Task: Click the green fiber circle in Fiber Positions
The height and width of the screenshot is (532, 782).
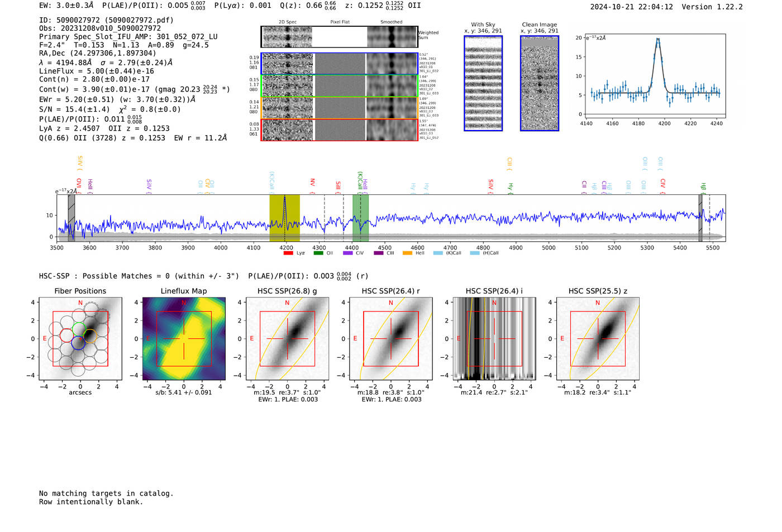Action: tap(79, 329)
